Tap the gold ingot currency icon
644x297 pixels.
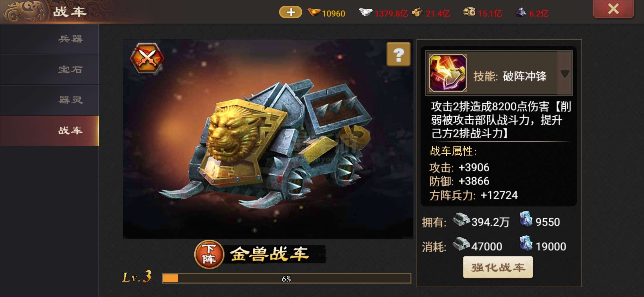(x=314, y=12)
